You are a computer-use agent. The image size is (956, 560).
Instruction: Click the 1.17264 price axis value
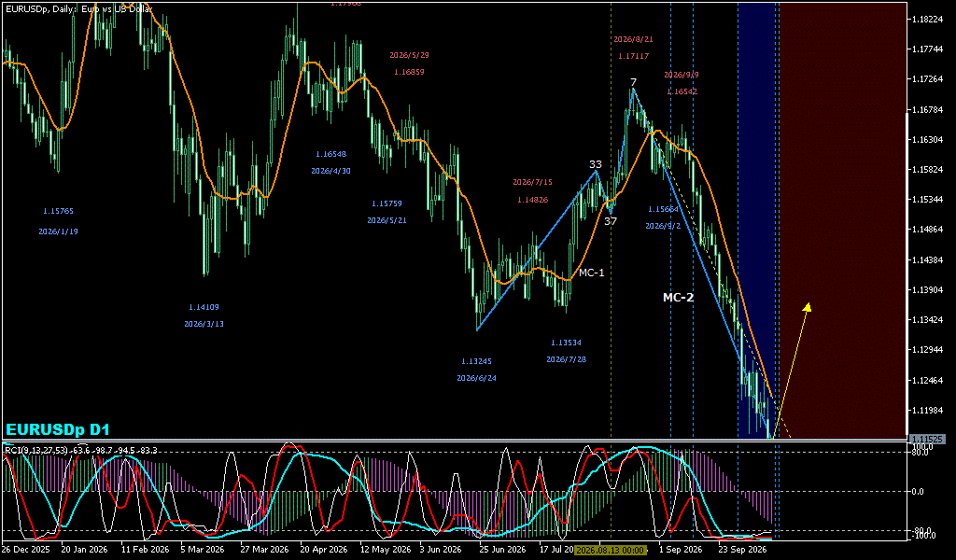[926, 79]
